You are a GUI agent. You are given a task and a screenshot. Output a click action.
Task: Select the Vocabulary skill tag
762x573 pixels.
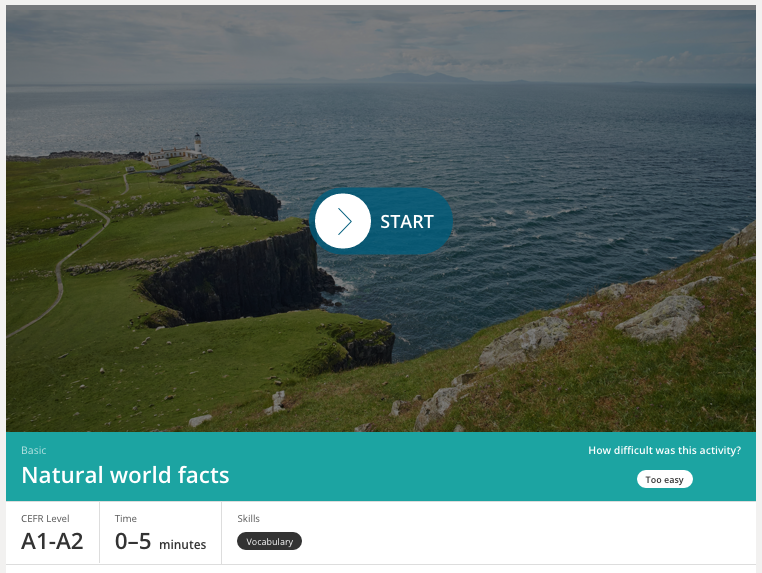tap(269, 541)
